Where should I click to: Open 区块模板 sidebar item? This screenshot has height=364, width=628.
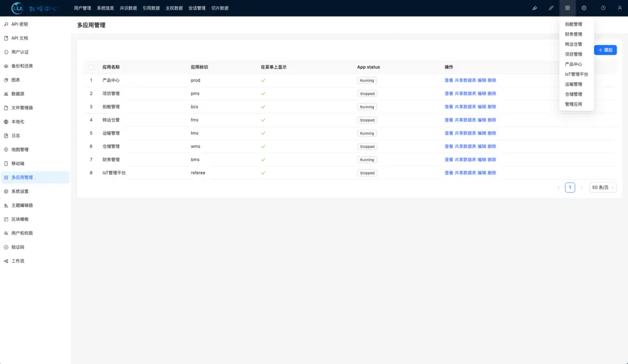coord(35,219)
